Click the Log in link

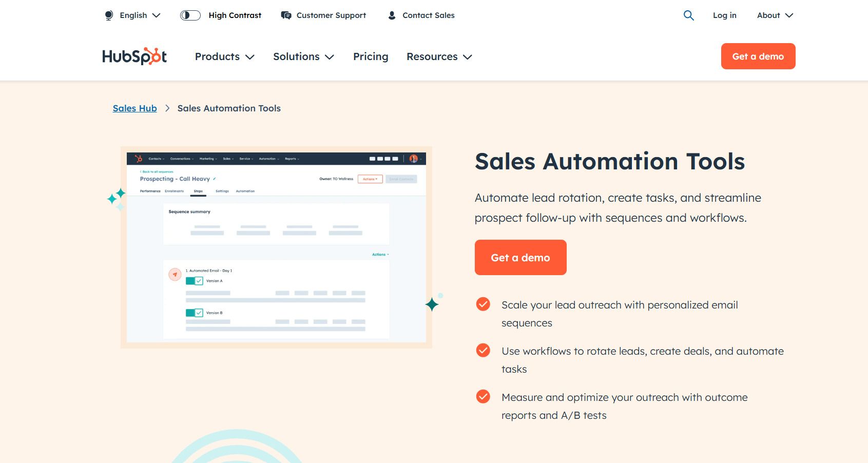tap(724, 15)
